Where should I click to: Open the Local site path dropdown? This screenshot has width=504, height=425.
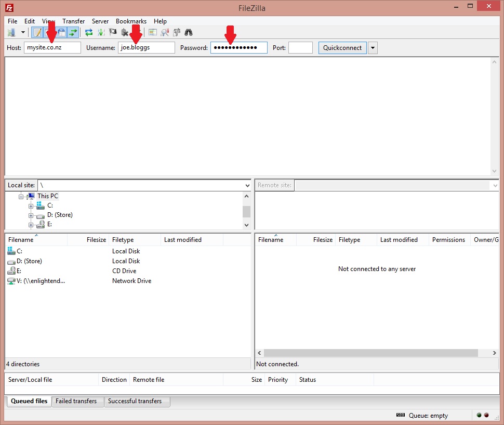click(247, 185)
